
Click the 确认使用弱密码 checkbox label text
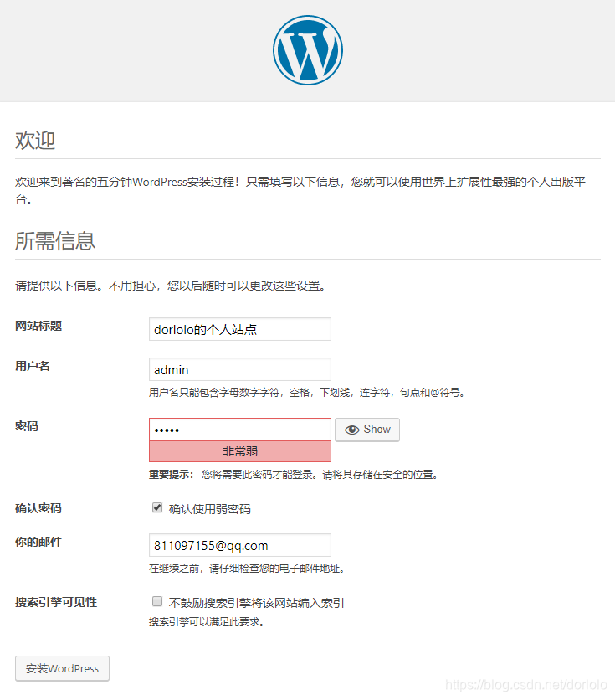210,509
